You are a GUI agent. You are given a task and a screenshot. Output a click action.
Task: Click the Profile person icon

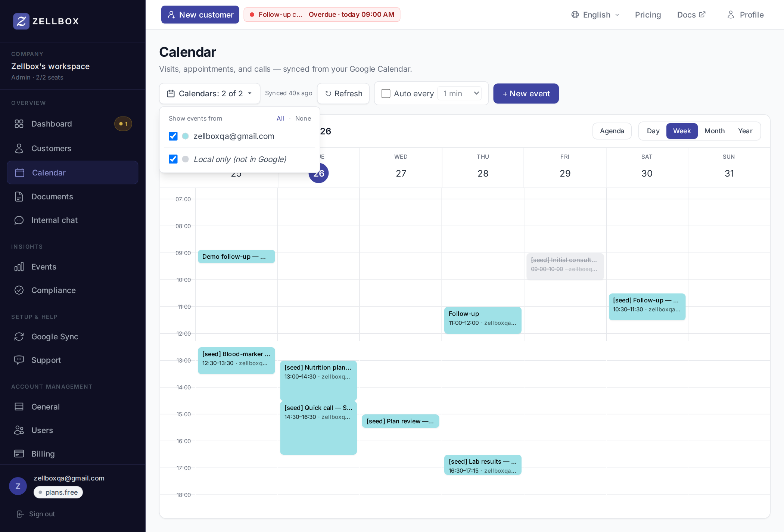coord(731,15)
